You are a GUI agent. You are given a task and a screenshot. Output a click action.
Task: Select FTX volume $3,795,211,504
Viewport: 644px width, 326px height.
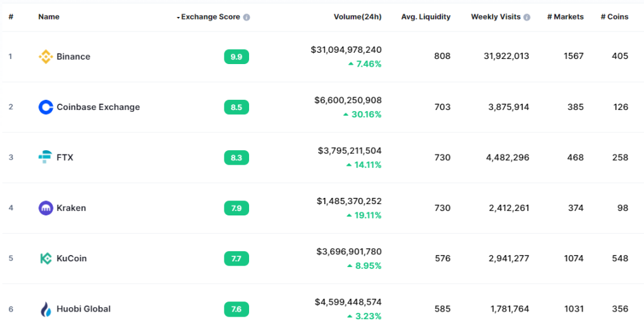pyautogui.click(x=350, y=151)
